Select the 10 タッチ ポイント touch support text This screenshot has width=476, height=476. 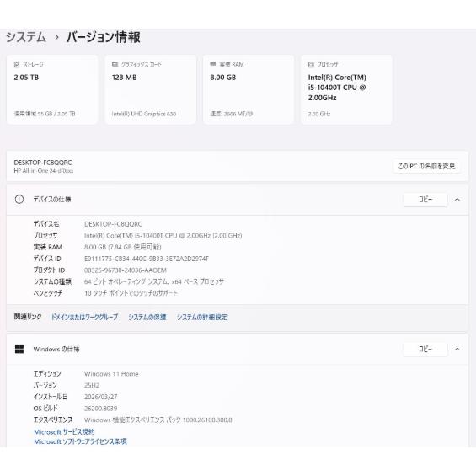point(131,293)
